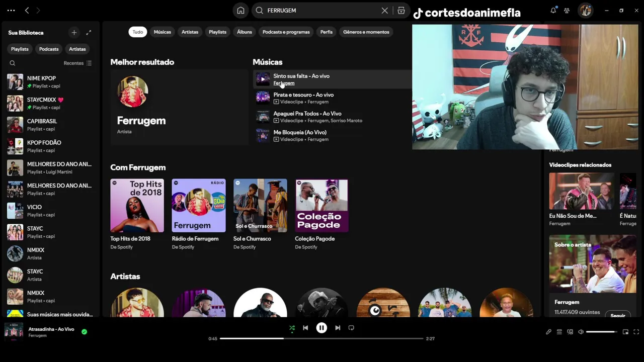Image resolution: width=644 pixels, height=362 pixels.
Task: Open the lyrics microphone icon
Action: (548, 332)
